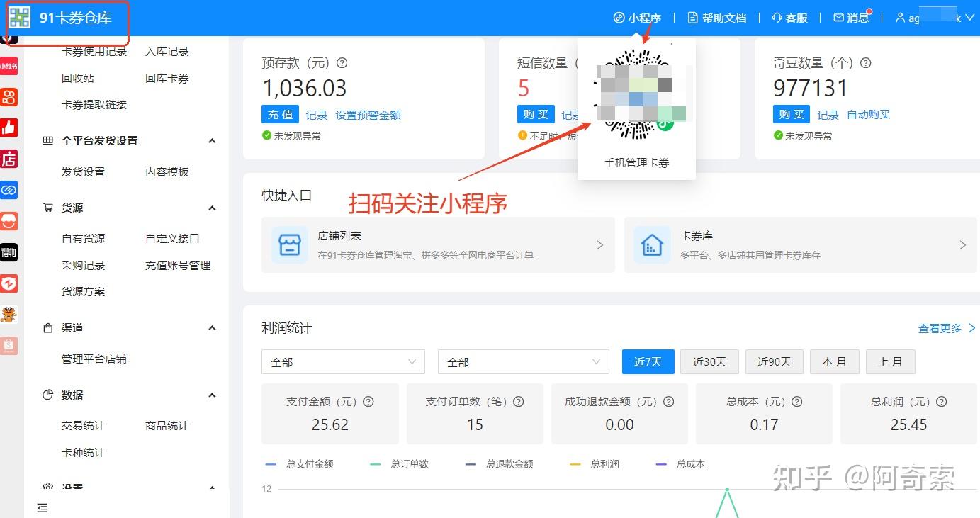Open the first 全部 filter dropdown
Screen dimensions: 980x518
pyautogui.click(x=342, y=361)
